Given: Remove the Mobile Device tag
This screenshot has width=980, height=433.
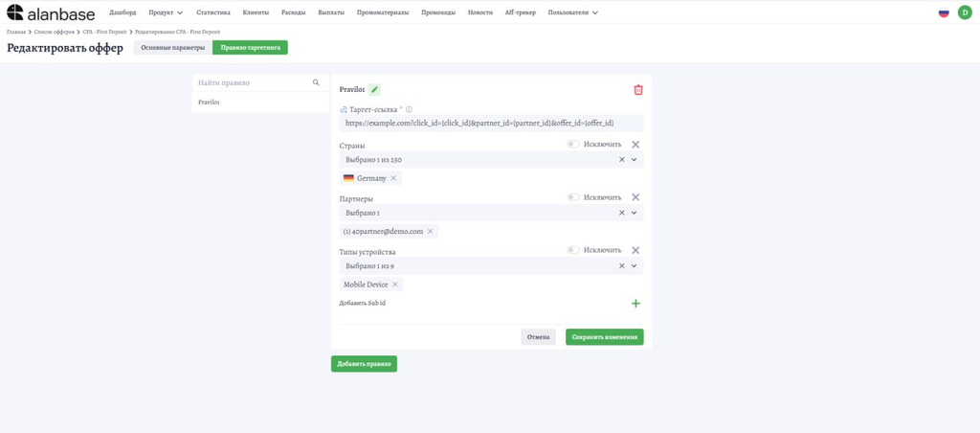Looking at the screenshot, I should click(x=394, y=285).
